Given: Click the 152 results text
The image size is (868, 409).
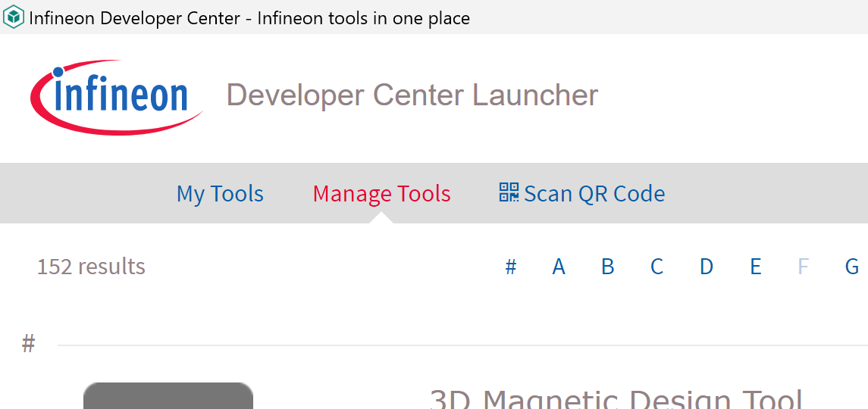Looking at the screenshot, I should [91, 267].
